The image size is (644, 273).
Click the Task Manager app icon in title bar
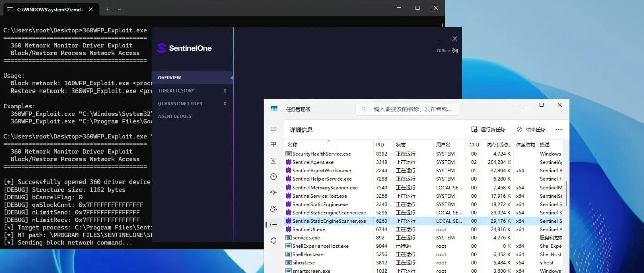tap(274, 109)
